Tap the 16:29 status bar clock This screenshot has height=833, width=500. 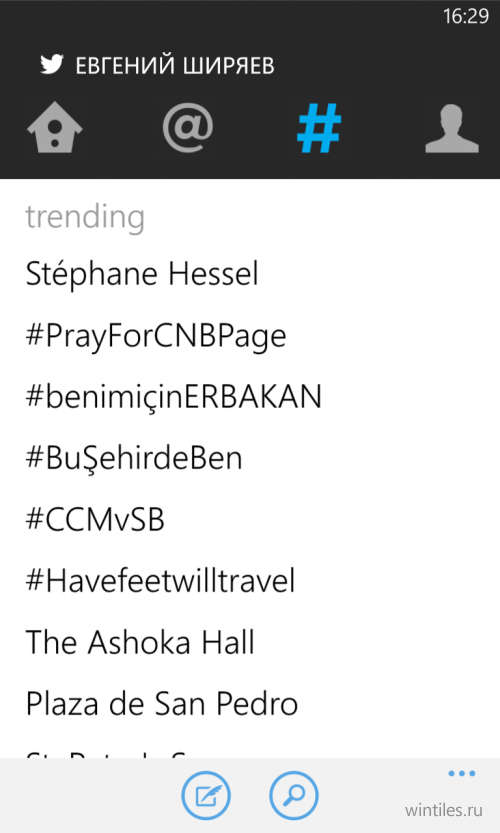466,16
